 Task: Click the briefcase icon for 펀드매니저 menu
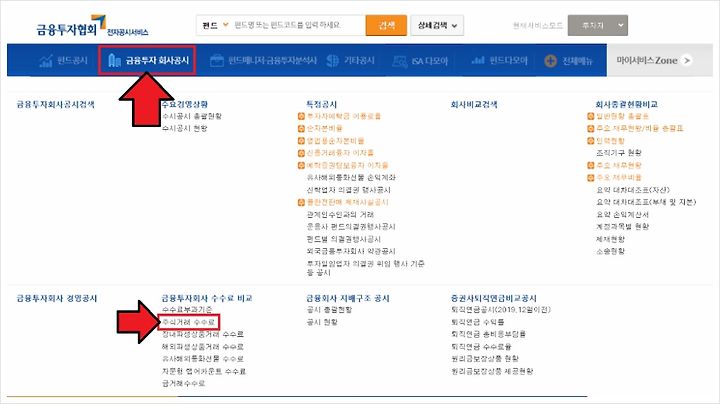click(217, 60)
